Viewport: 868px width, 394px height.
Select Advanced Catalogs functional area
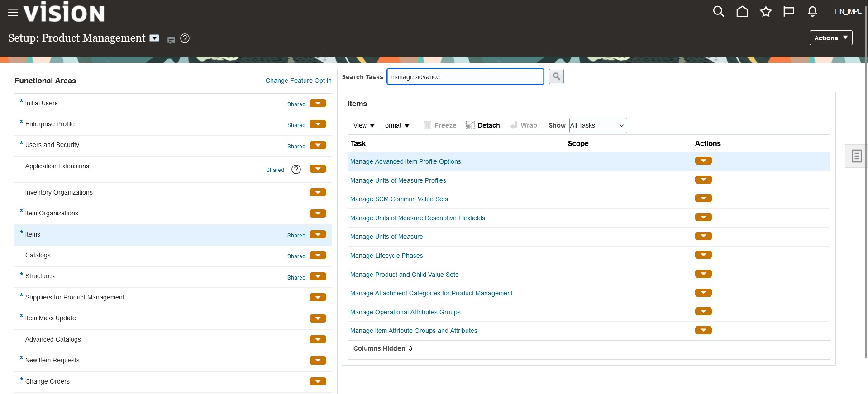[53, 339]
